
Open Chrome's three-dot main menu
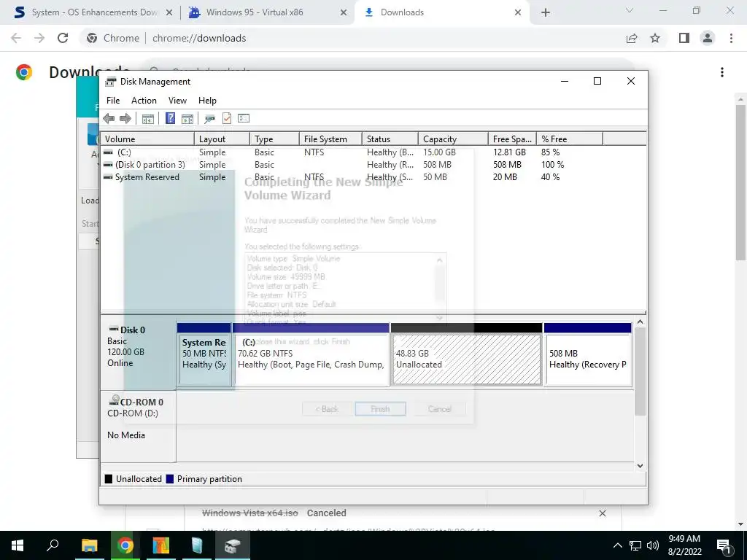coord(731,38)
